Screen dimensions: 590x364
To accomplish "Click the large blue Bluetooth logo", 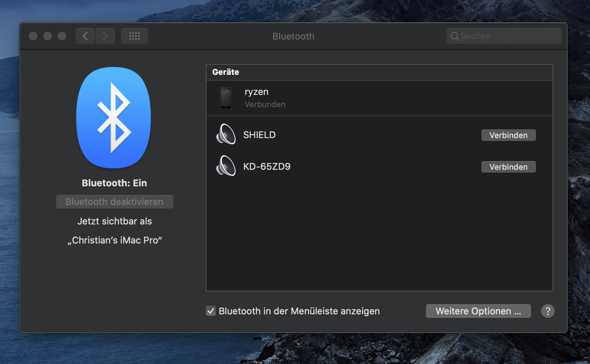I will tap(114, 118).
